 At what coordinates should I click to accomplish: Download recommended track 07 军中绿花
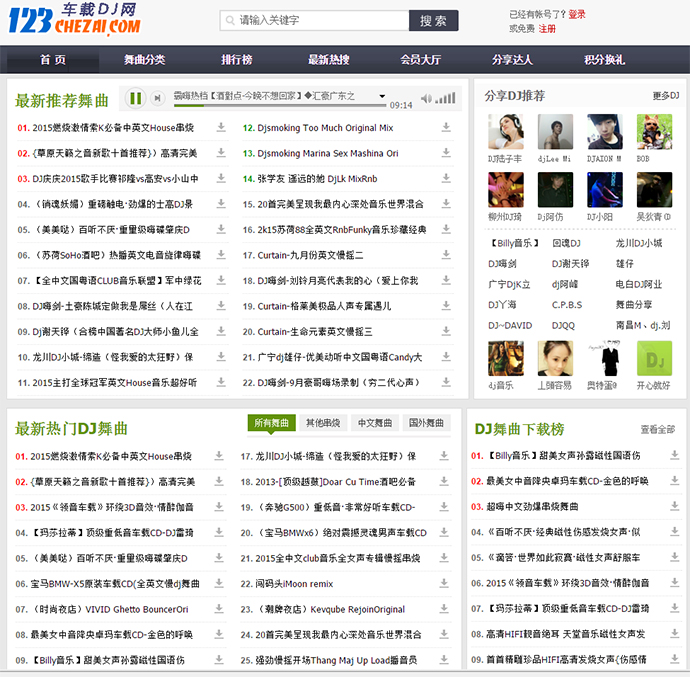click(221, 280)
